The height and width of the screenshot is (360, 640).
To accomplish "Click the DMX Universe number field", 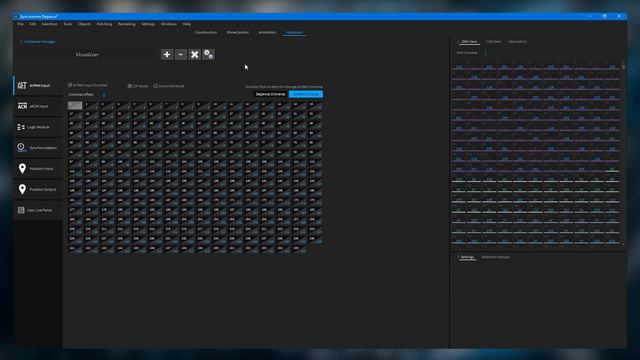I will click(x=486, y=53).
